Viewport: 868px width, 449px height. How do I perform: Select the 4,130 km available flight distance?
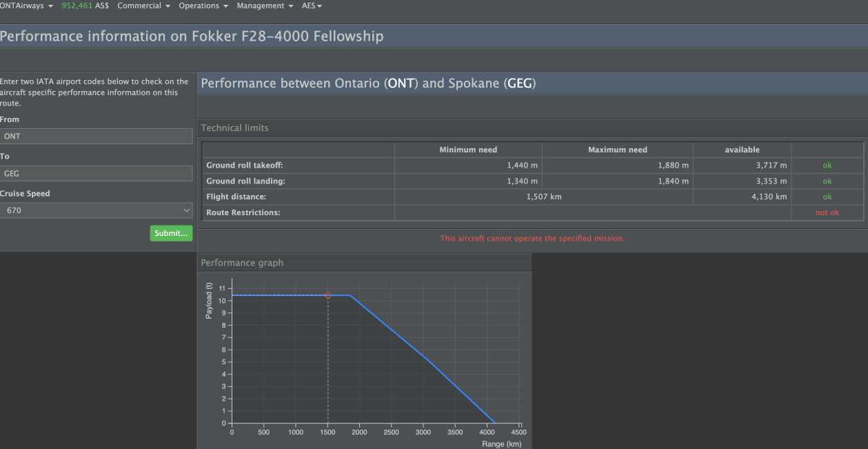point(771,197)
